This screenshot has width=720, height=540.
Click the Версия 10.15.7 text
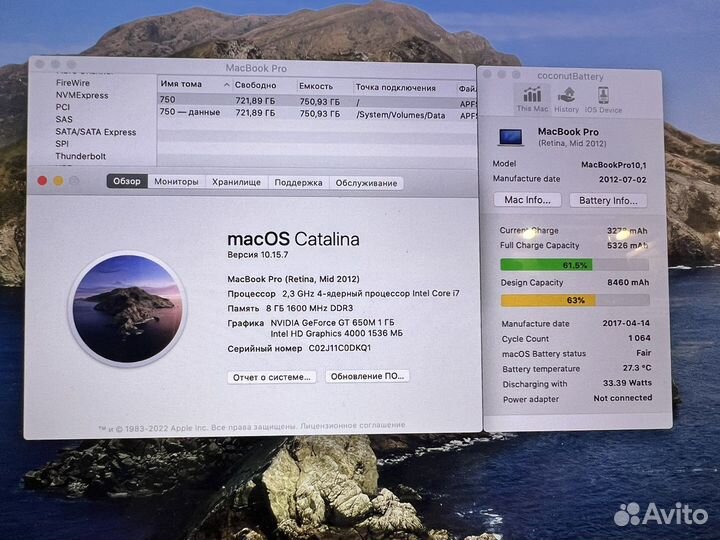tap(258, 254)
